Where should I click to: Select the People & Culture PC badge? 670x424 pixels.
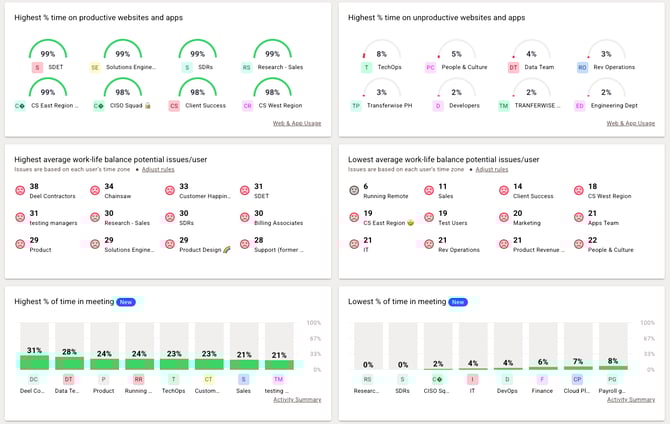click(430, 67)
